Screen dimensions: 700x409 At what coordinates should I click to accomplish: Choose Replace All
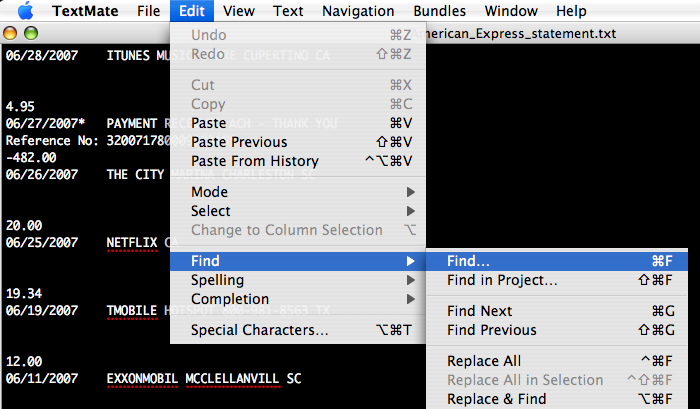tap(557, 361)
